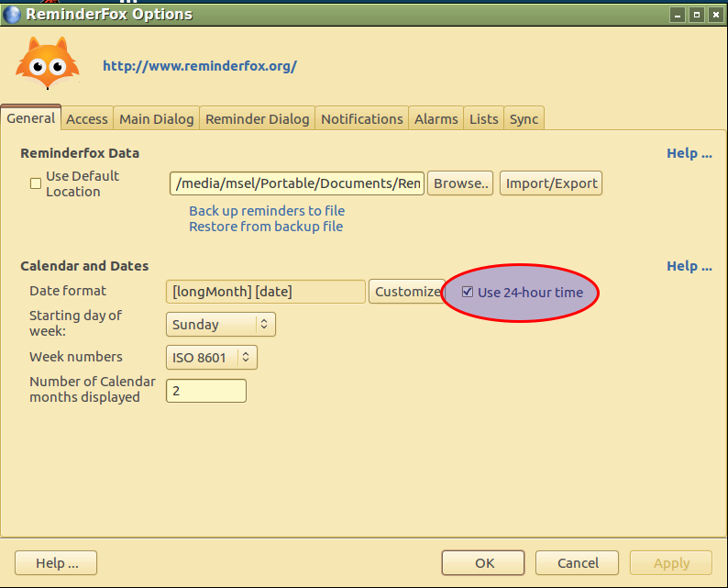Enable the Use Default Location checkbox
This screenshot has width=728, height=588.
click(35, 183)
